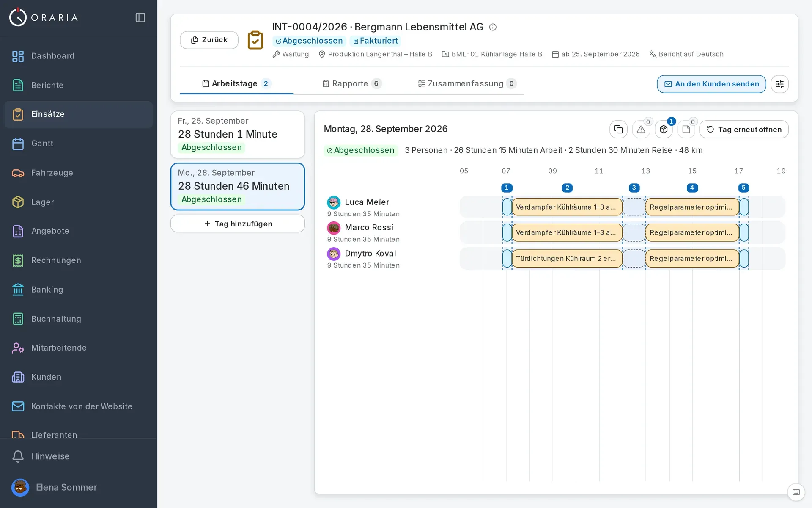812x508 pixels.
Task: Click timeline marker 5
Action: click(x=743, y=188)
